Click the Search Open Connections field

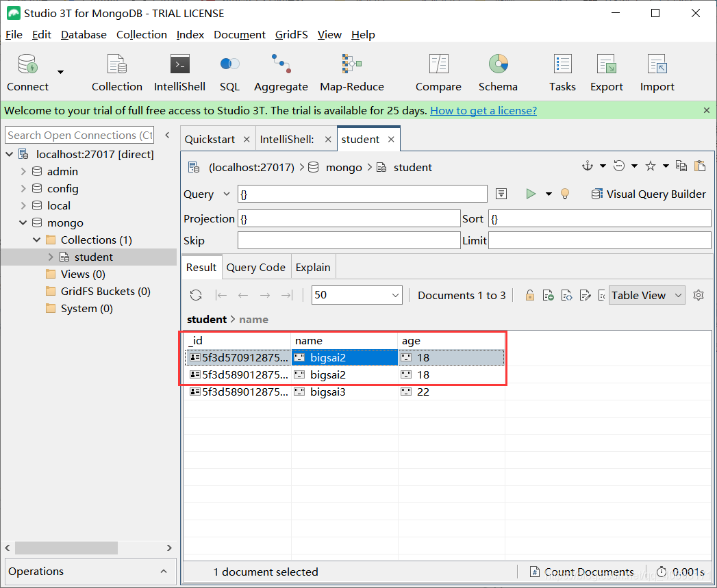coord(79,136)
